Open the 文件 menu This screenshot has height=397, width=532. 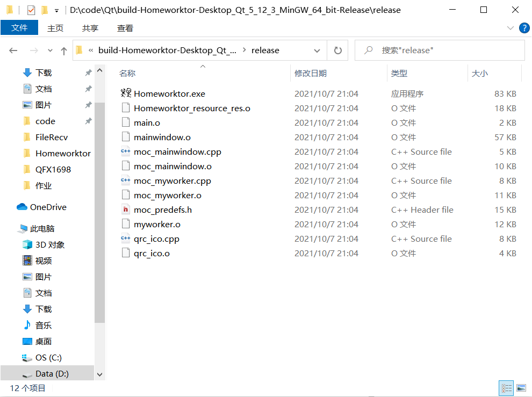pyautogui.click(x=19, y=27)
